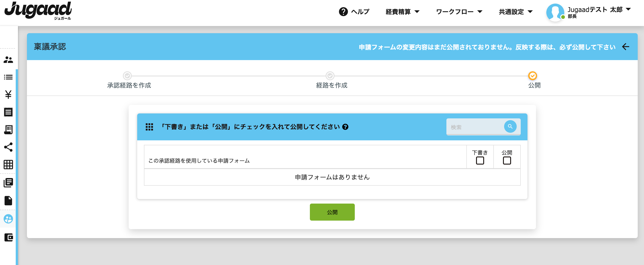Click the 部長 role label
644x265 pixels.
pyautogui.click(x=572, y=16)
